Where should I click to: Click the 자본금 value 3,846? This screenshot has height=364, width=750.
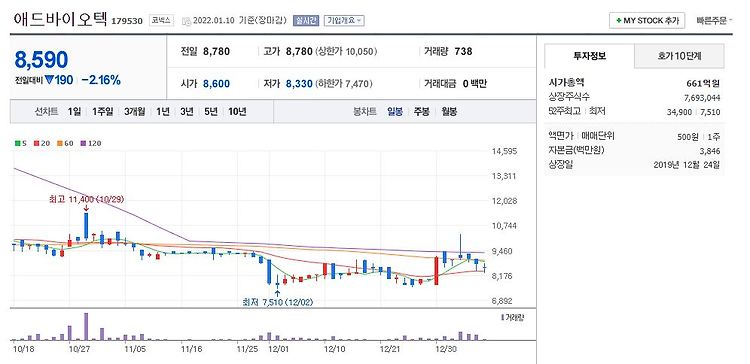click(709, 151)
